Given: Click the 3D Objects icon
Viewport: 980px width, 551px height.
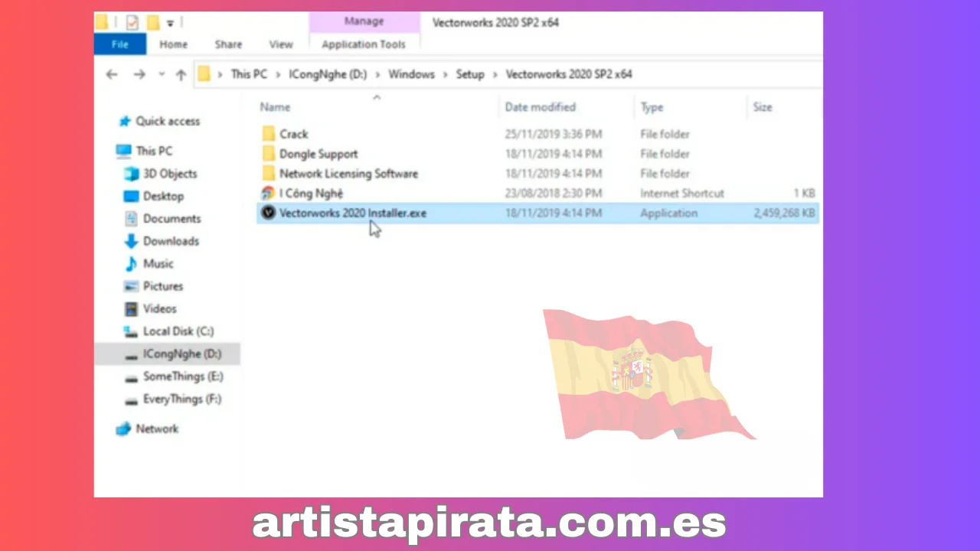Looking at the screenshot, I should coord(131,174).
